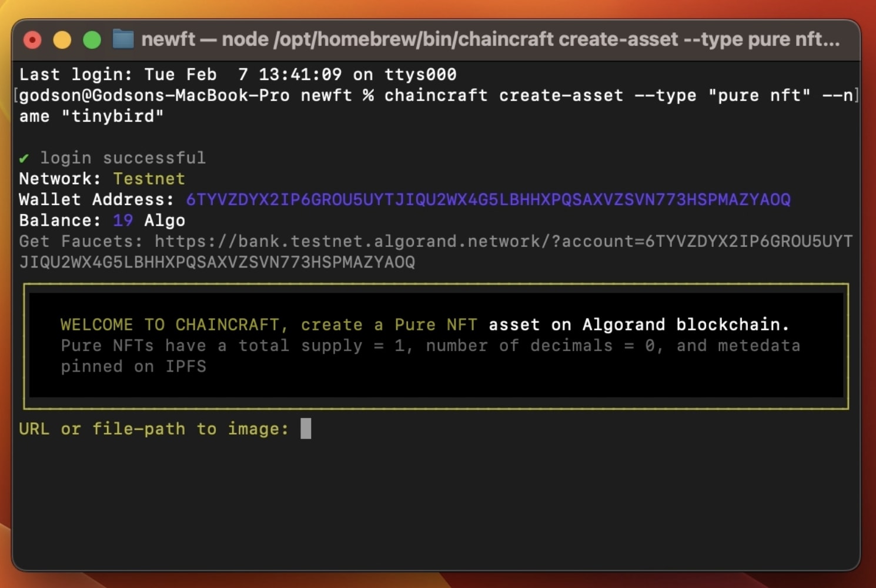The height and width of the screenshot is (588, 876).
Task: Click the 'Get Faucets:' label
Action: (x=81, y=241)
